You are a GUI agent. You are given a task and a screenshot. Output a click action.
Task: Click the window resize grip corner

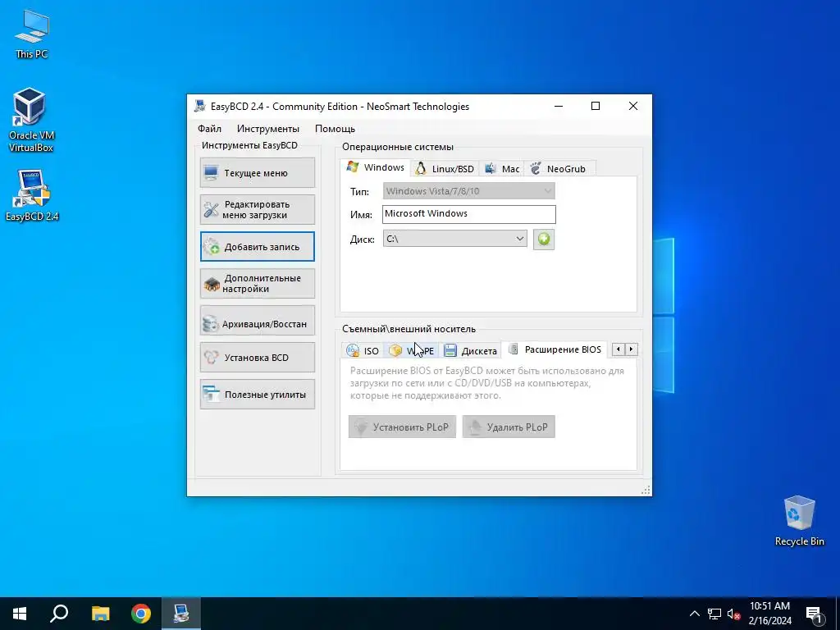pos(646,490)
